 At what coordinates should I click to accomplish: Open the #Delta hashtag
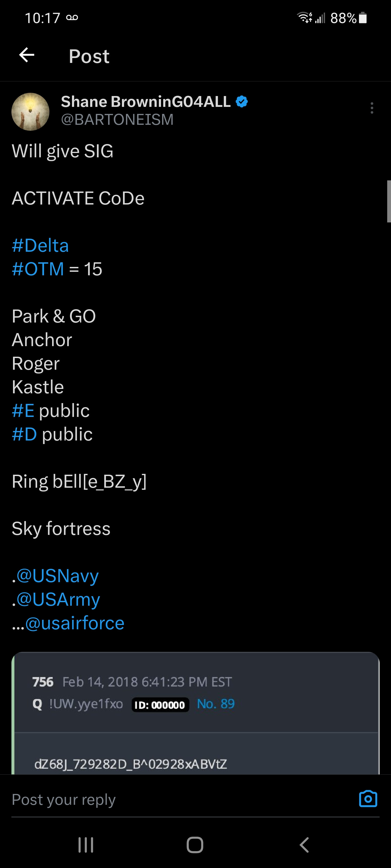pos(40,245)
